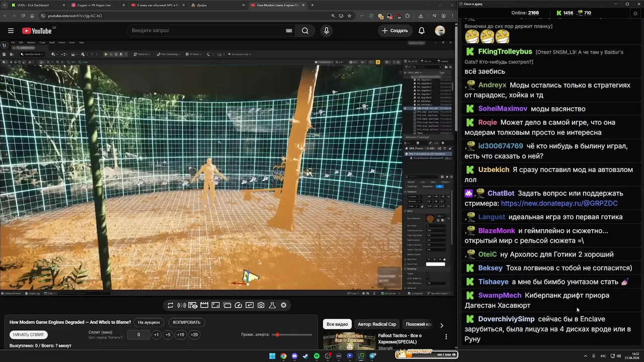This screenshot has width=644, height=362.
Task: Click username BlazeMonk in chat
Action: (497, 231)
